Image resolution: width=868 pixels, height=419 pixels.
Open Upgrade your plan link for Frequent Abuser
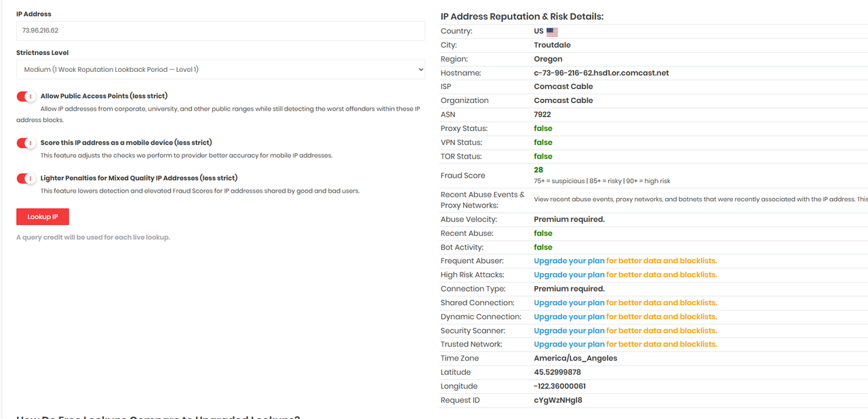click(x=569, y=261)
